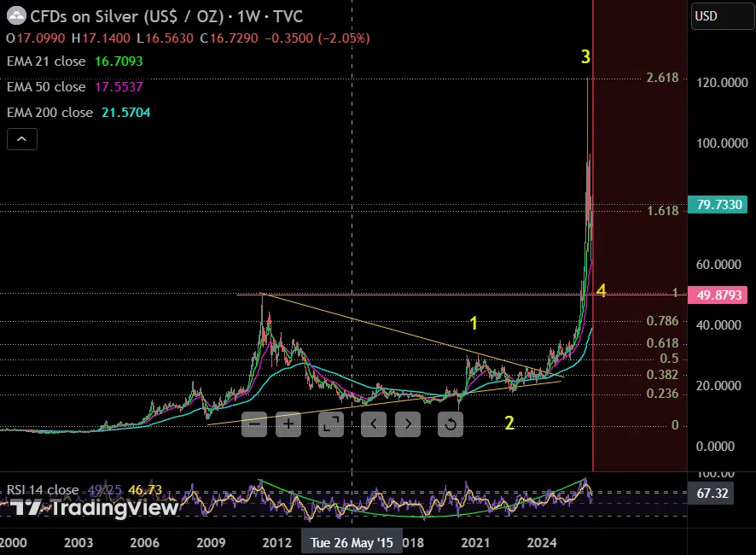
Task: Click the maximize chart icon in the toolbar
Action: pyautogui.click(x=331, y=424)
